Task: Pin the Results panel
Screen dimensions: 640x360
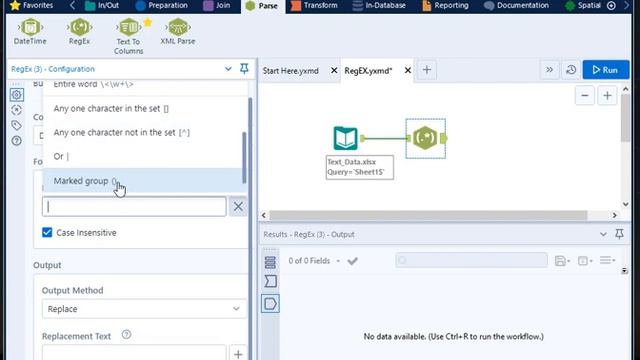Action: tap(619, 234)
